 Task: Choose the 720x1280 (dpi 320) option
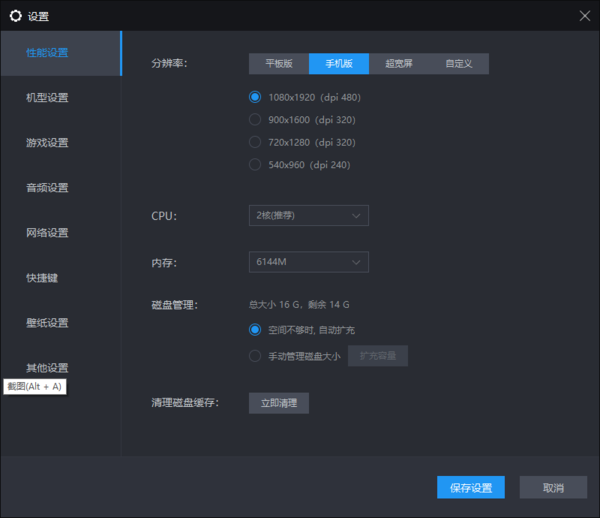coord(255,142)
